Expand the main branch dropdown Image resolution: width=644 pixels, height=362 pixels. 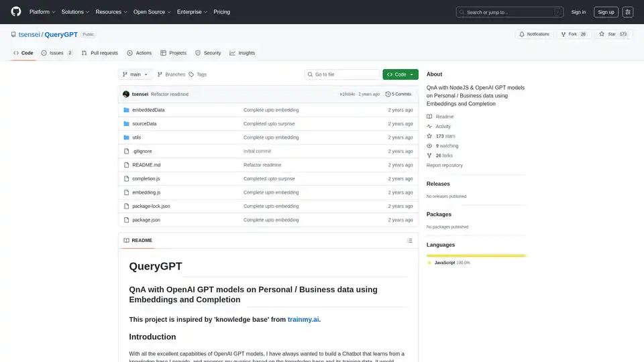136,74
